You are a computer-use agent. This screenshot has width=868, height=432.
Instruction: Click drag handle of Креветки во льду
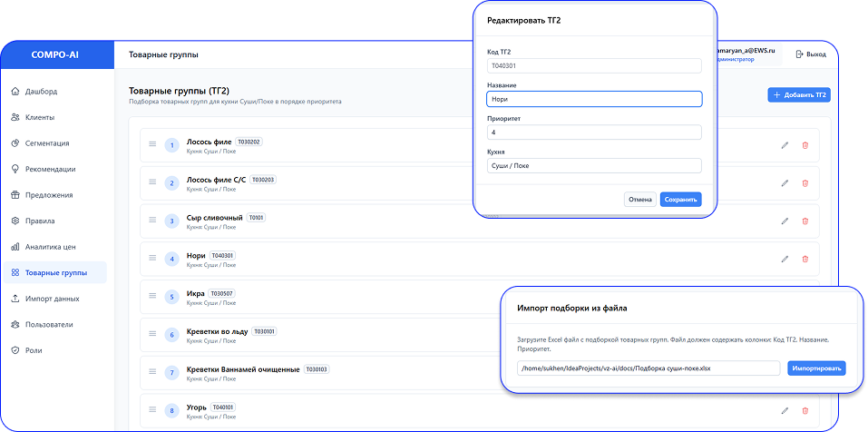tap(152, 334)
